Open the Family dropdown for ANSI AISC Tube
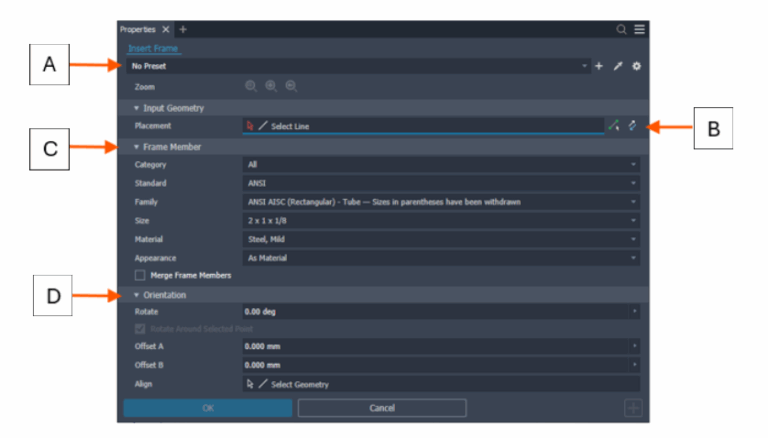This screenshot has height=438, width=768. [441, 202]
